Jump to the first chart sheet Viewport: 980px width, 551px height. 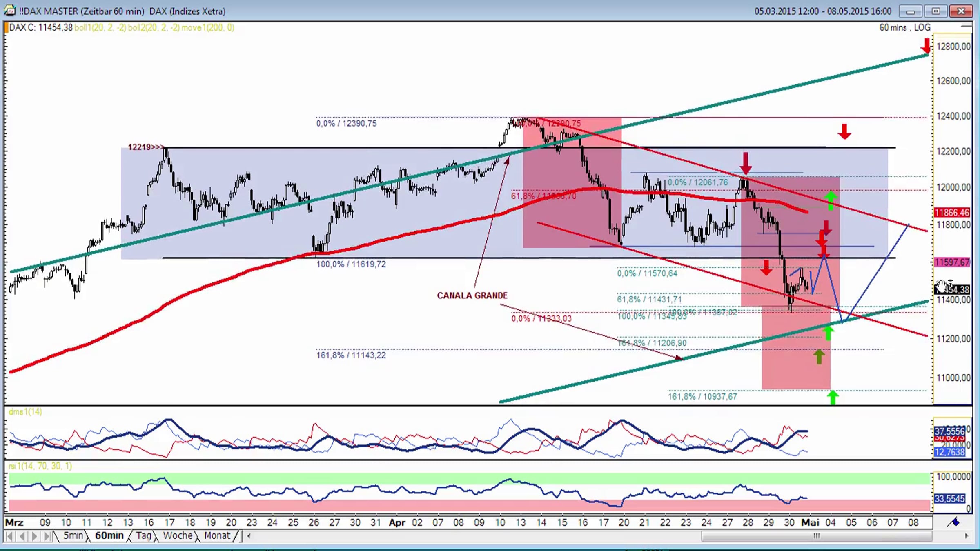pos(9,536)
